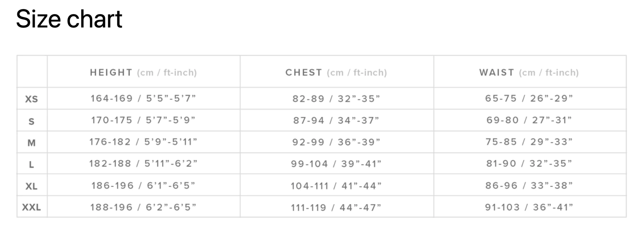The height and width of the screenshot is (226, 644).
Task: Click the XS size row label
Action: [x=31, y=99]
